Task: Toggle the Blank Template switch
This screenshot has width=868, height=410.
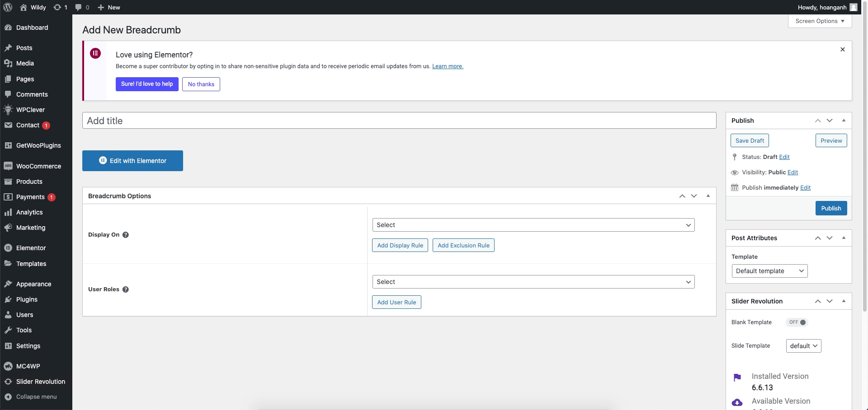Action: click(x=797, y=322)
